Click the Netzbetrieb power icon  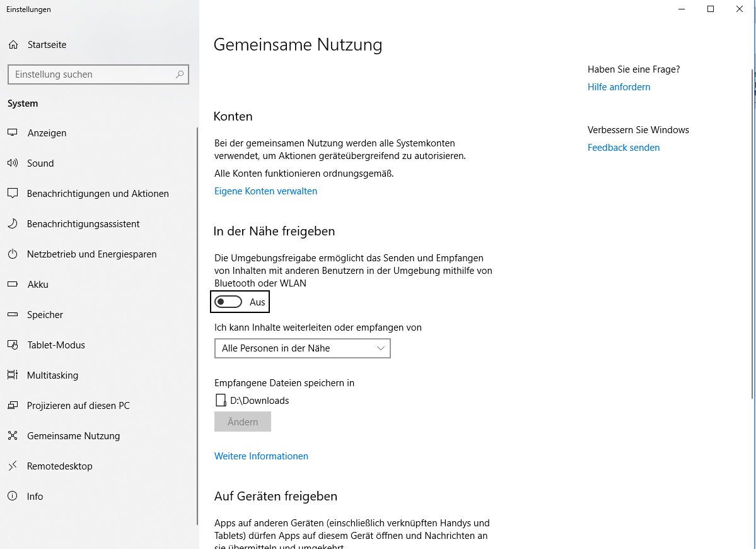(x=13, y=254)
